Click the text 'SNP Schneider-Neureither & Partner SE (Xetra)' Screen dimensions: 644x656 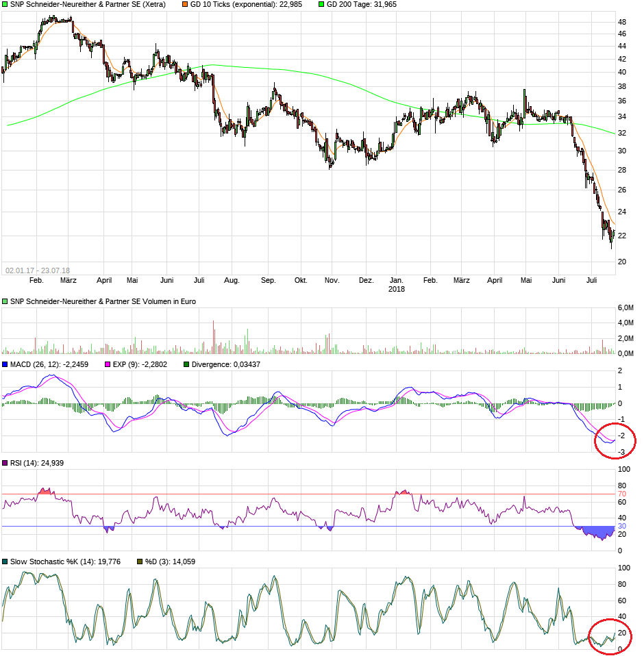tap(88, 5)
